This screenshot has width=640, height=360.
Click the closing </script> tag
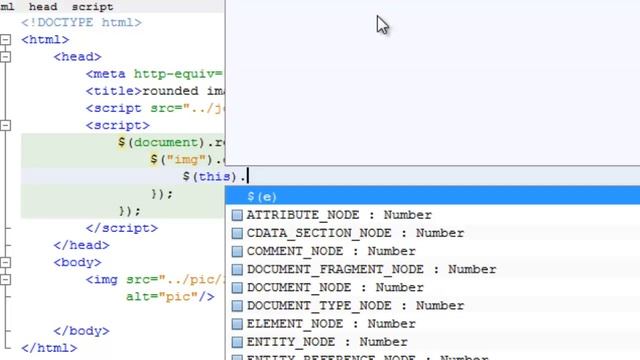tap(122, 228)
